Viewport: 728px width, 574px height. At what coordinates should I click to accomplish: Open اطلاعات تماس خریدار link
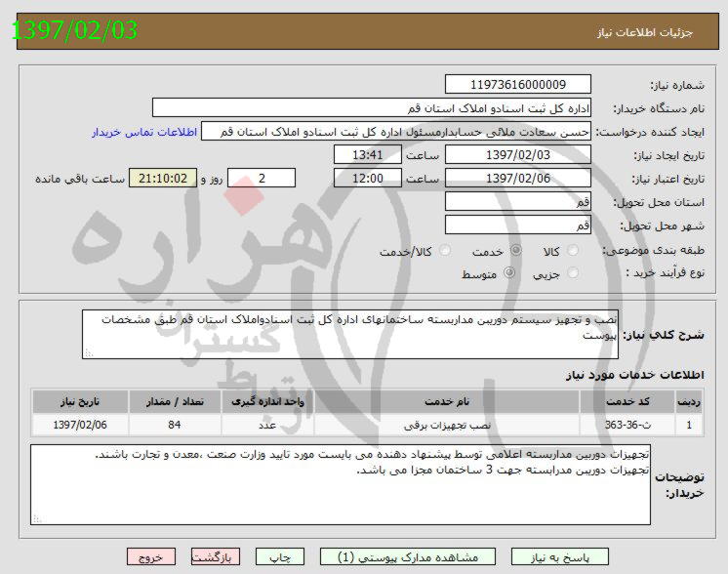(144, 132)
